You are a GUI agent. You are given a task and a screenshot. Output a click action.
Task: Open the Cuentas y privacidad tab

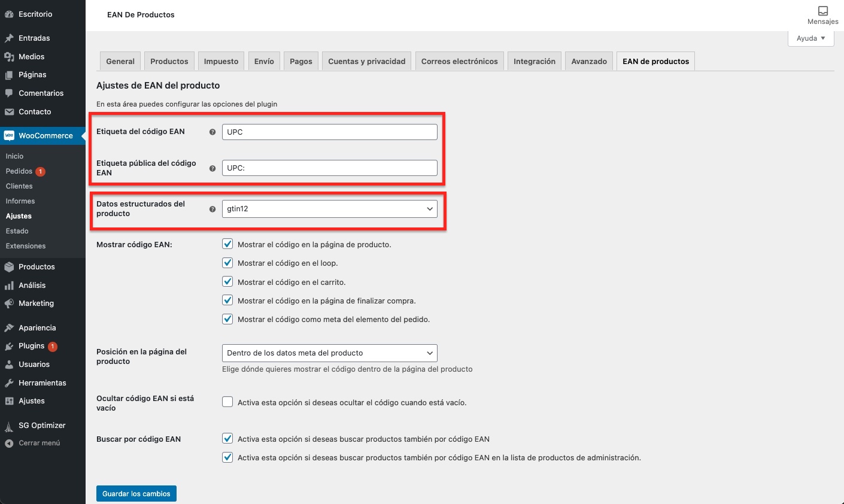[366, 61]
